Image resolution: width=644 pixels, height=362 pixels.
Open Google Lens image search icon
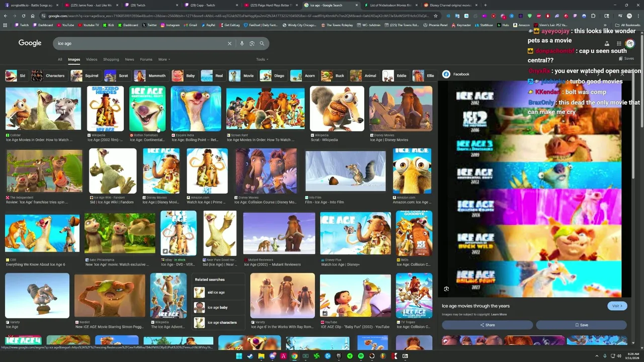(252, 44)
